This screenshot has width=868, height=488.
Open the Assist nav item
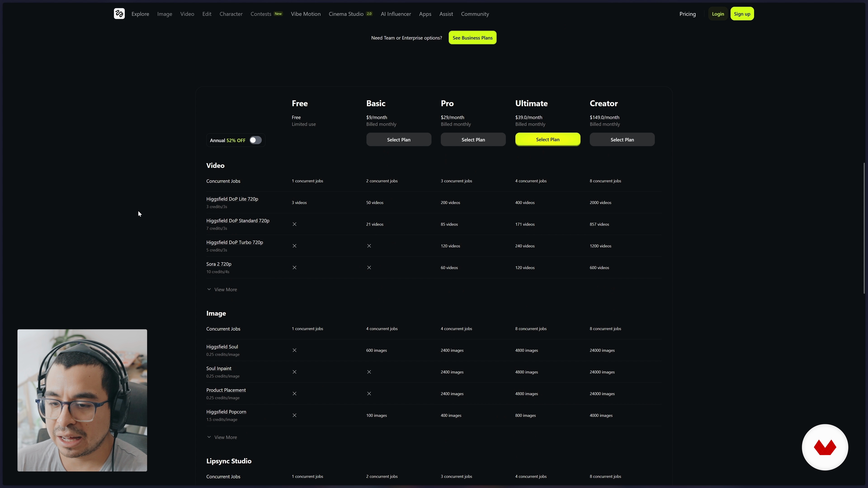pyautogui.click(x=446, y=14)
